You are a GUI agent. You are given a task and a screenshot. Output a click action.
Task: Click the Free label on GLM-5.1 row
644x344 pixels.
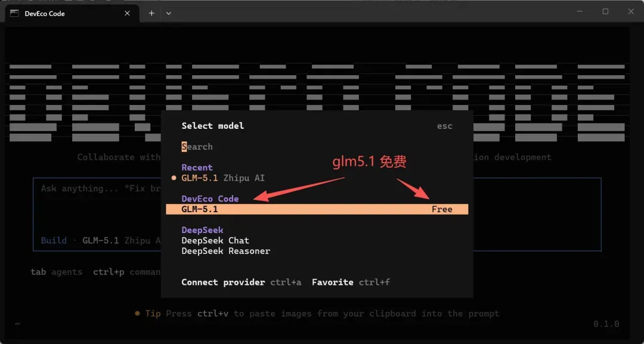[442, 209]
